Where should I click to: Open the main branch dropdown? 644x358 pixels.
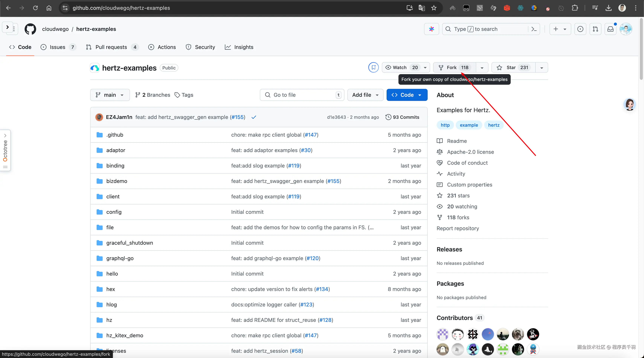(x=110, y=95)
